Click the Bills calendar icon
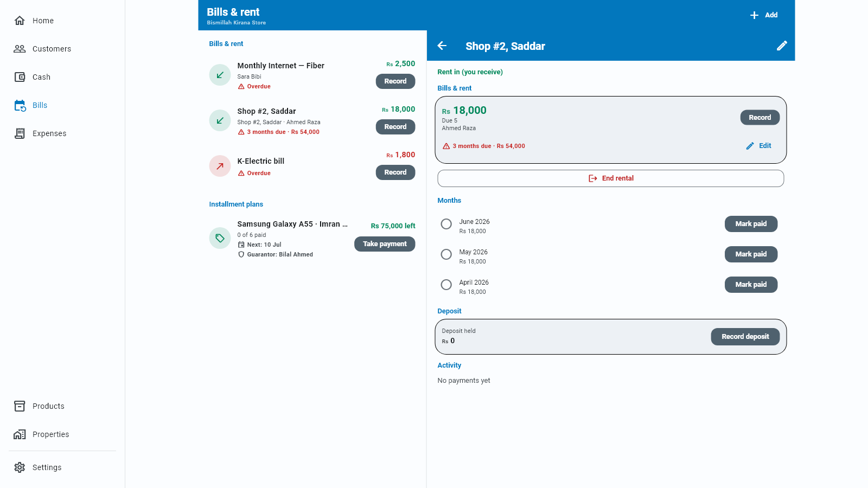 [x=20, y=105]
